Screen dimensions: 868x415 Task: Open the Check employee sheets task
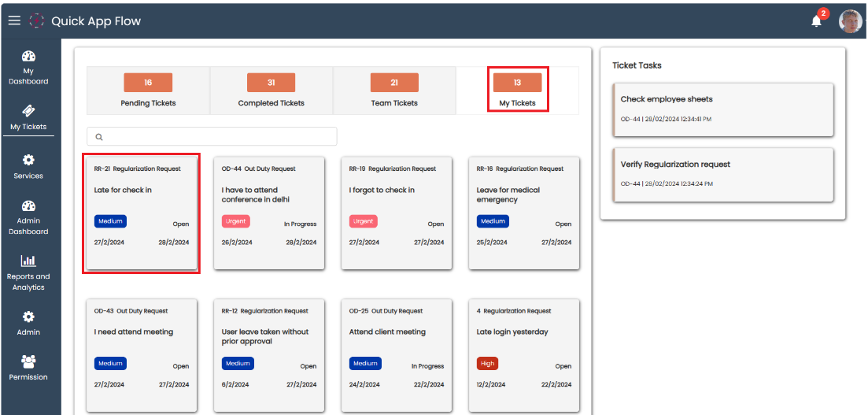[722, 109]
